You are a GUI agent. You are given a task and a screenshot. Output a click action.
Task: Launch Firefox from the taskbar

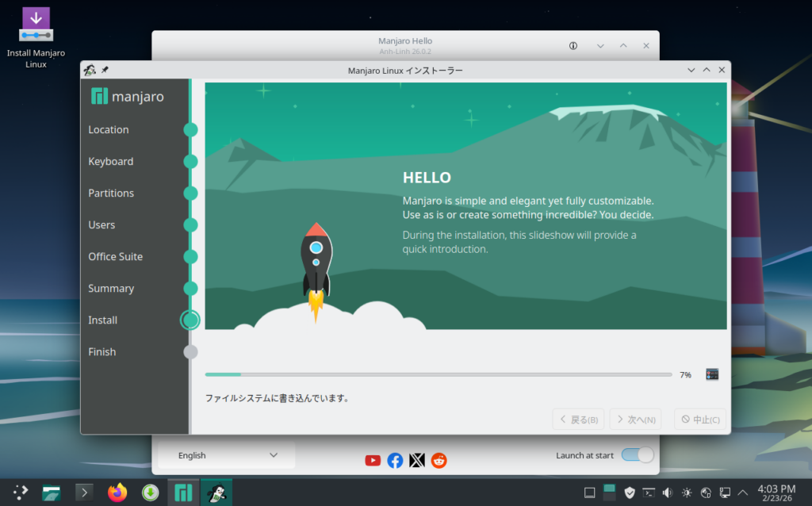117,493
